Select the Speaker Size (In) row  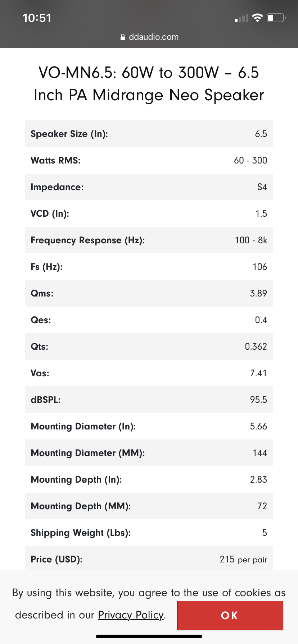149,134
